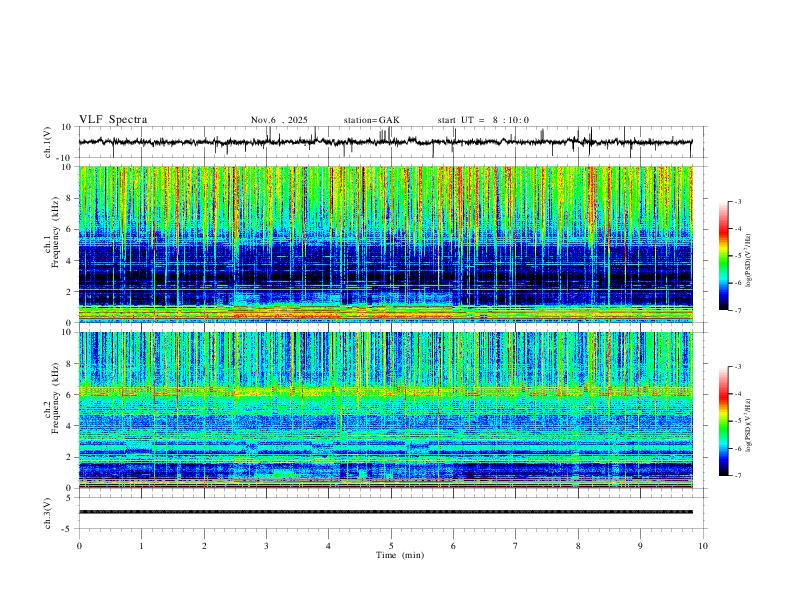Click the 'ch.3(V)' axis label

point(48,513)
